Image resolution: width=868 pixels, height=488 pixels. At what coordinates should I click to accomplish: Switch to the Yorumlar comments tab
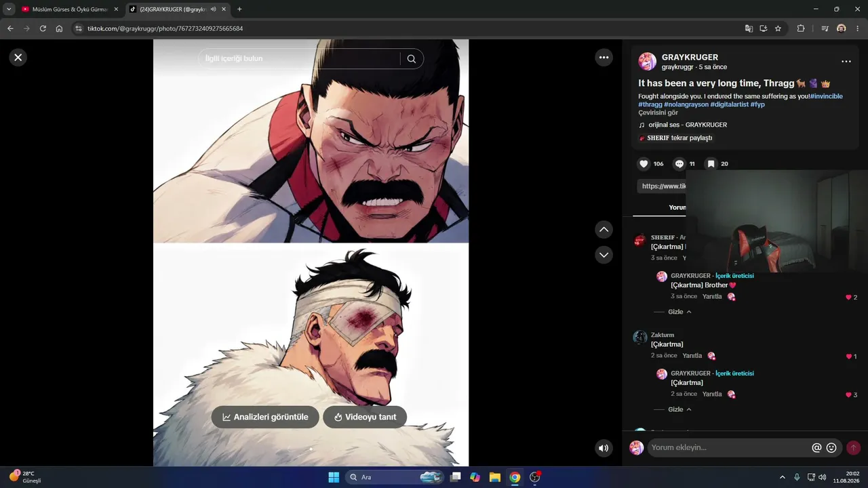(x=677, y=207)
